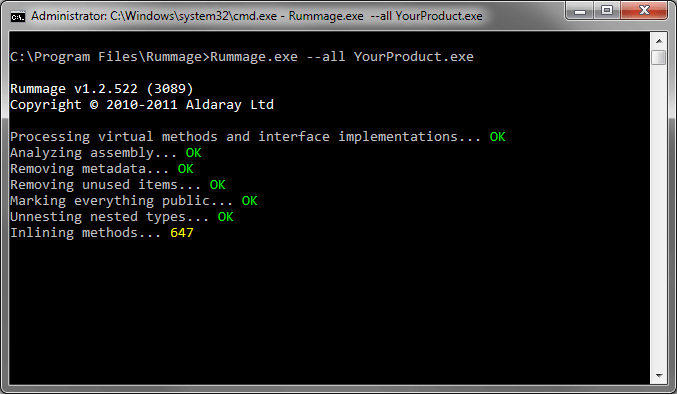Click green OK after Analyzing assembly
Viewport: 677px width, 395px height.
point(193,152)
